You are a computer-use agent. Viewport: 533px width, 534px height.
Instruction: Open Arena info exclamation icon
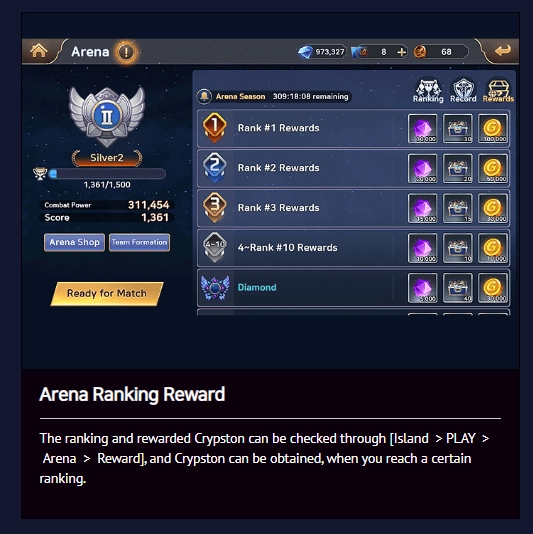pyautogui.click(x=126, y=52)
